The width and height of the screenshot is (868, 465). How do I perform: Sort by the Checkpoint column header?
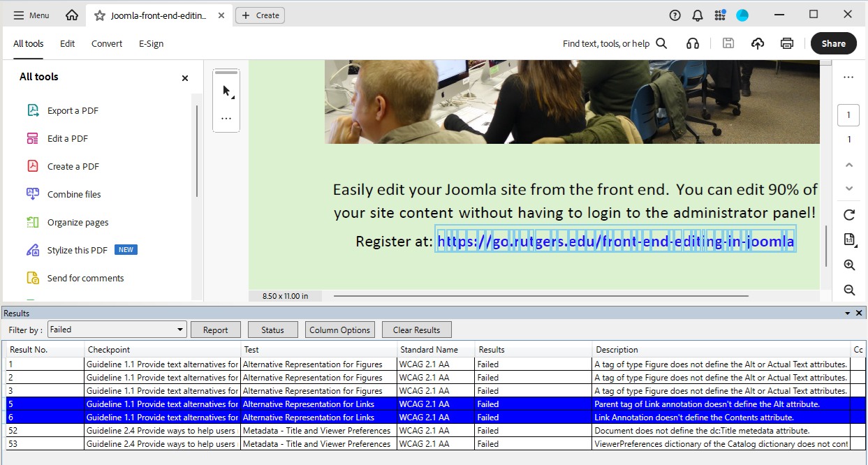pyautogui.click(x=163, y=350)
